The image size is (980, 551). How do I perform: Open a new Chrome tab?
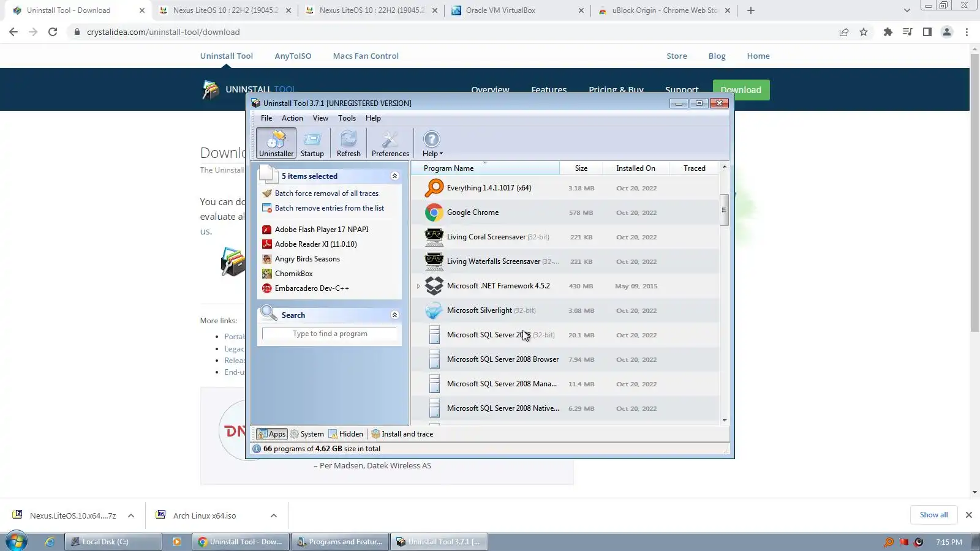pyautogui.click(x=751, y=10)
